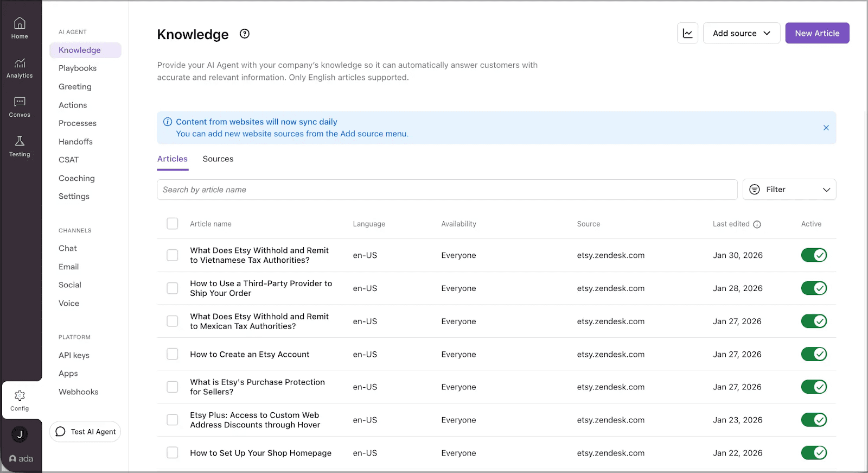
Task: Click the New Article button
Action: [817, 33]
